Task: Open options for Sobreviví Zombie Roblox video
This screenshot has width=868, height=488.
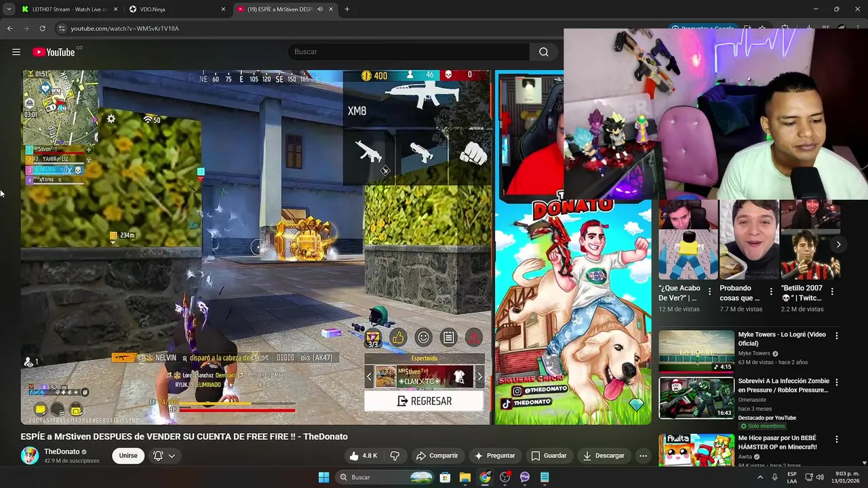Action: click(836, 382)
